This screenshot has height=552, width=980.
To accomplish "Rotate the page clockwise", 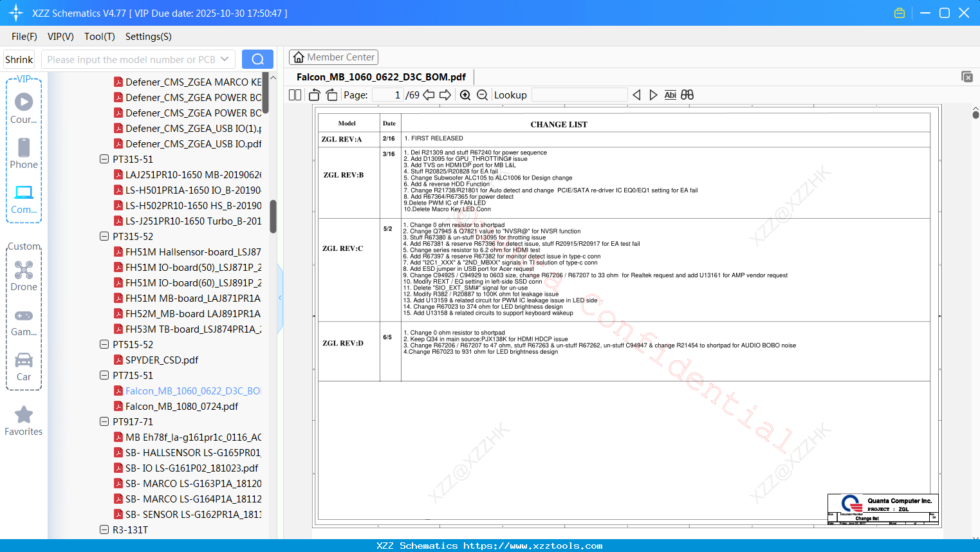I will click(x=332, y=95).
